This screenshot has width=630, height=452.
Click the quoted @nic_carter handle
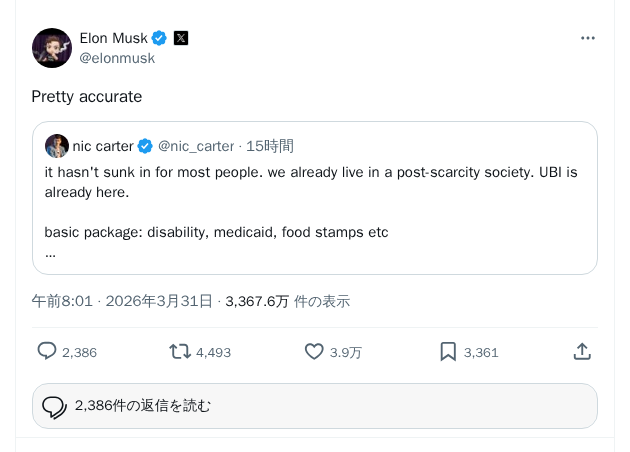(x=196, y=146)
